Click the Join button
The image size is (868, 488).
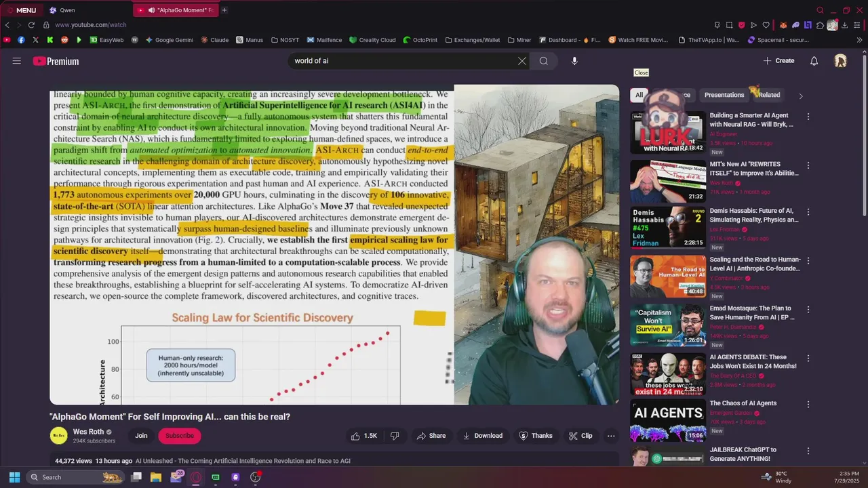(141, 436)
